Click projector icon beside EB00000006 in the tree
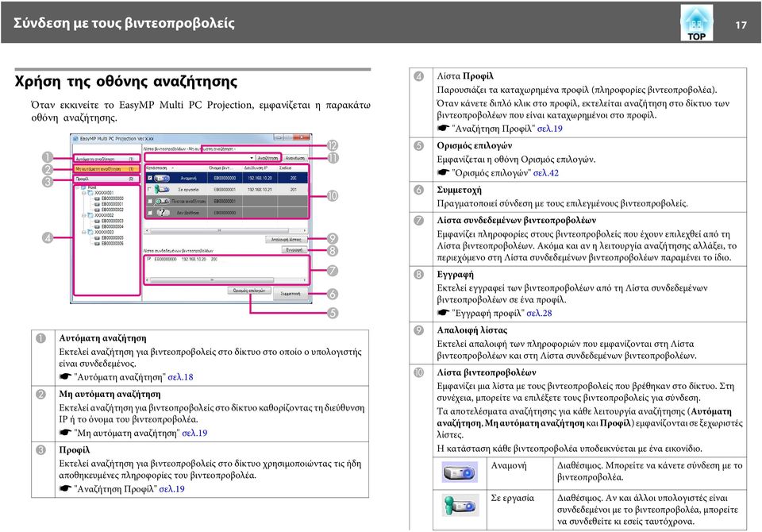The width and height of the screenshot is (762, 532). click(97, 244)
